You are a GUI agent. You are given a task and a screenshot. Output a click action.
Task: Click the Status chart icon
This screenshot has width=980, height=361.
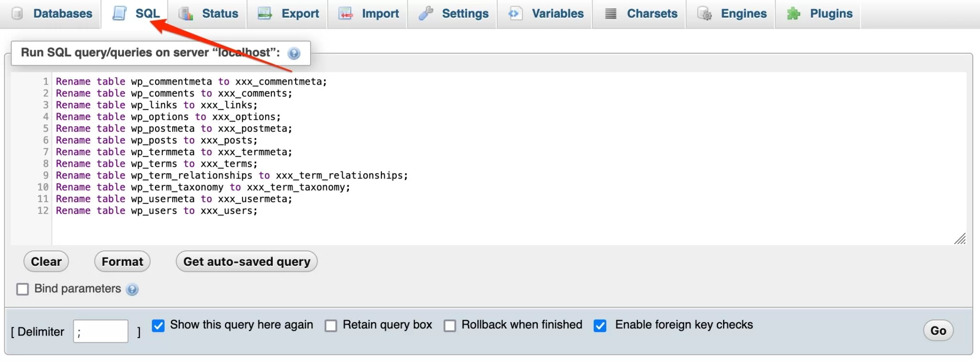186,13
